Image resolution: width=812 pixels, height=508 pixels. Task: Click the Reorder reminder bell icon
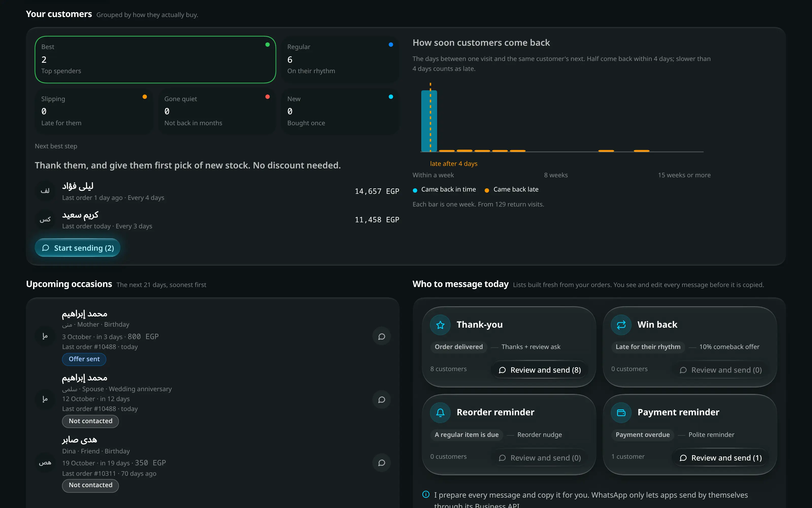[440, 412]
